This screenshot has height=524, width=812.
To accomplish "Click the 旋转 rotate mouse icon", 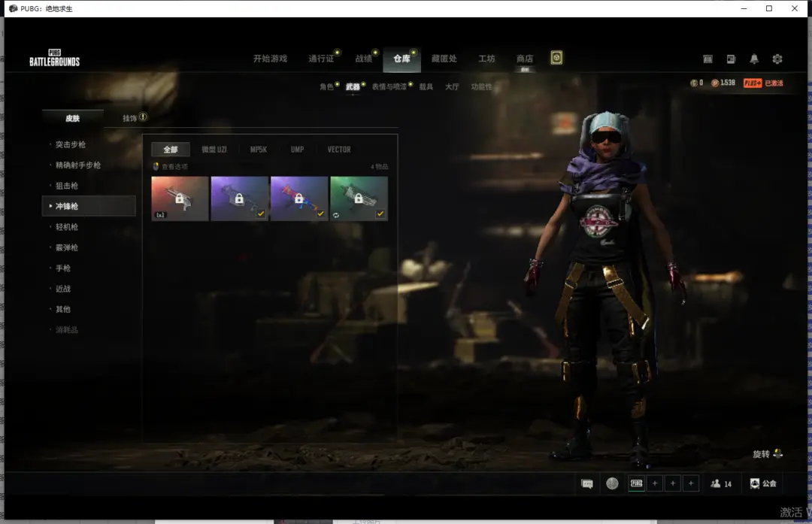I will pos(778,453).
